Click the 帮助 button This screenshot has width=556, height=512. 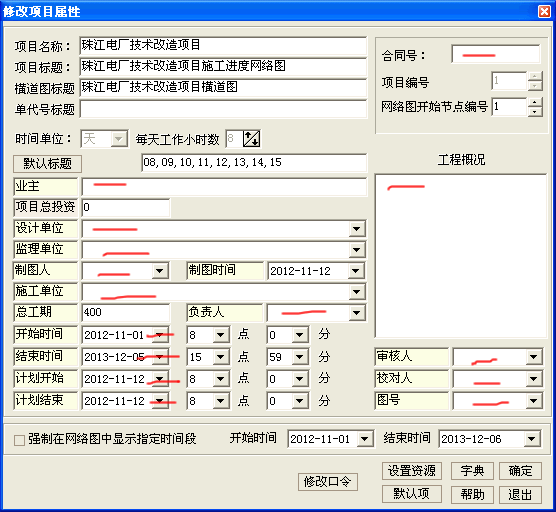pos(472,494)
